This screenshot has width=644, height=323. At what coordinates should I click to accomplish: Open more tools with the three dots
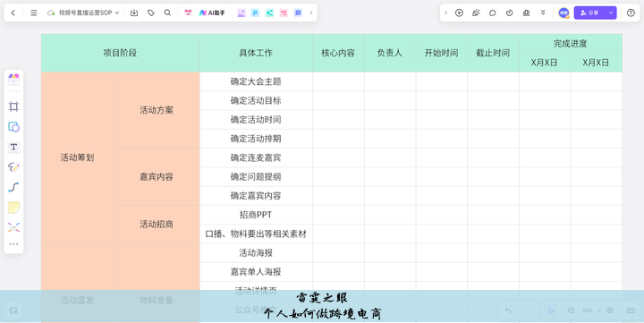point(13,244)
